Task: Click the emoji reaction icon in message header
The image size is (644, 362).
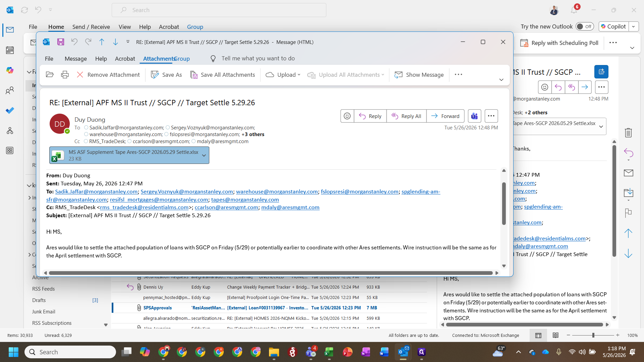Action: [x=347, y=116]
